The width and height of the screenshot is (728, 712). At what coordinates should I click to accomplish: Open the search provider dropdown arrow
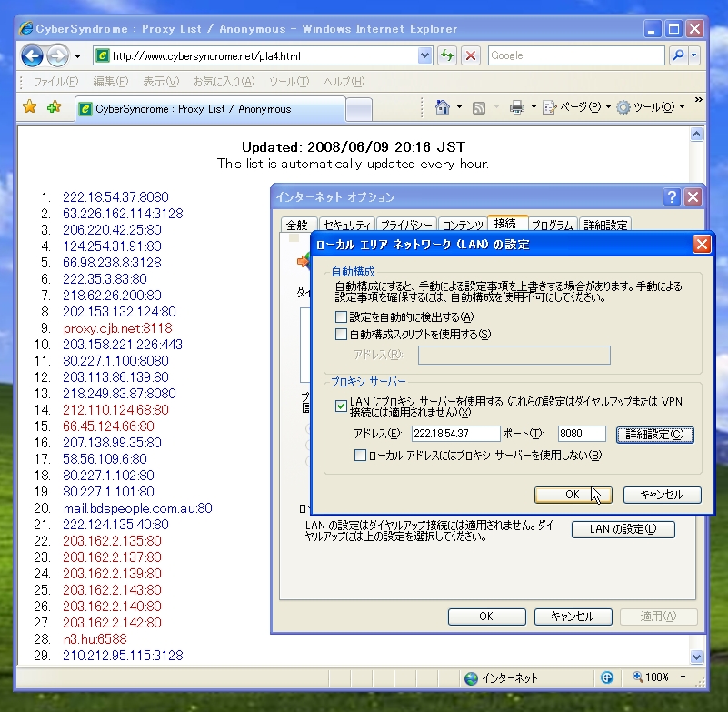coord(694,55)
